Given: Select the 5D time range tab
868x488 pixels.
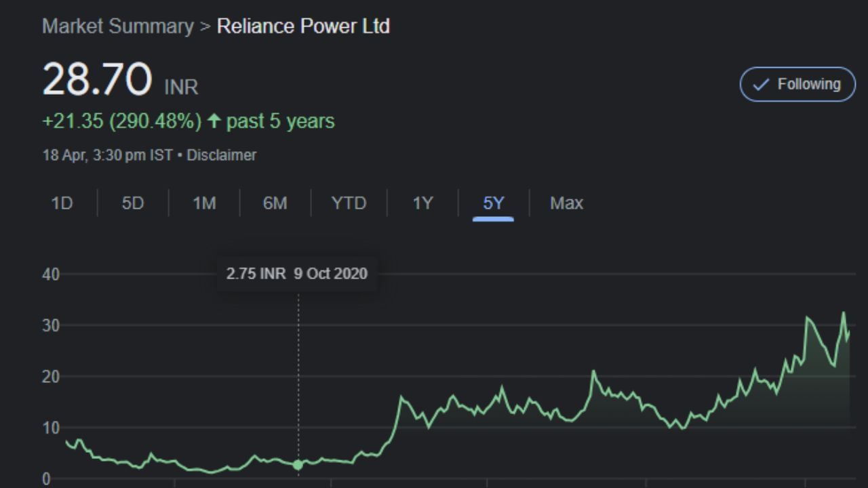Looking at the screenshot, I should click(x=133, y=203).
